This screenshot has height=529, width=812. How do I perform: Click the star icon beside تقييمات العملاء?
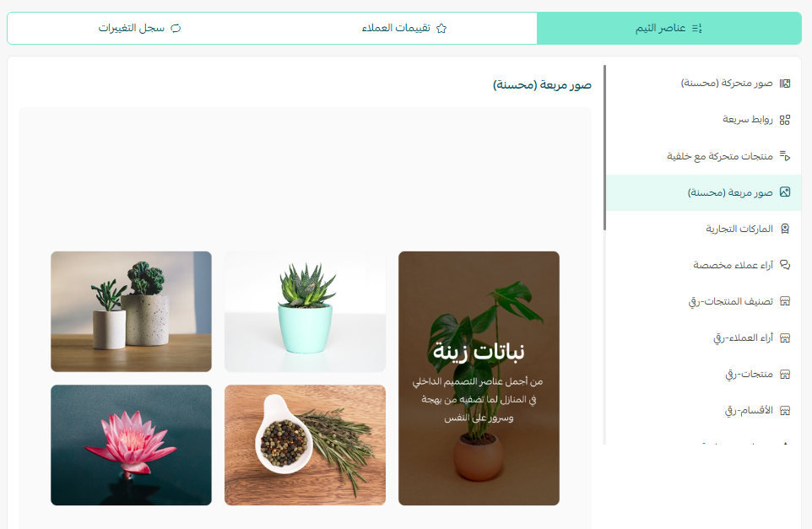441,29
